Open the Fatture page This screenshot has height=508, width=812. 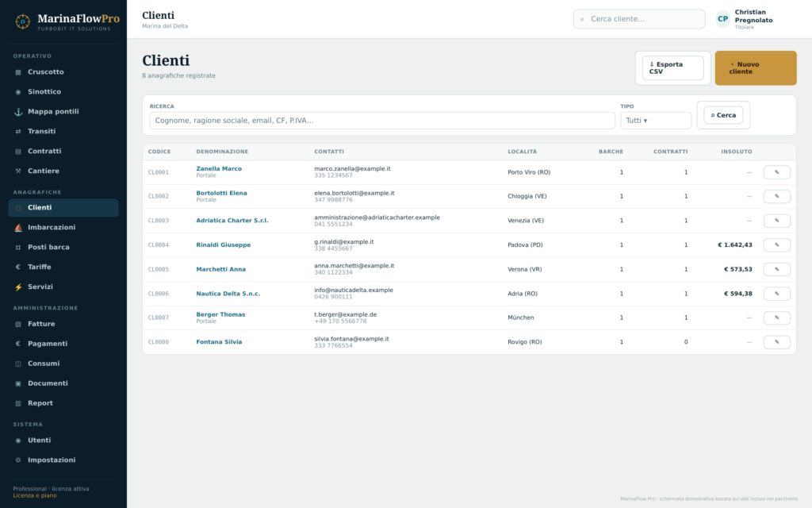pos(63,324)
